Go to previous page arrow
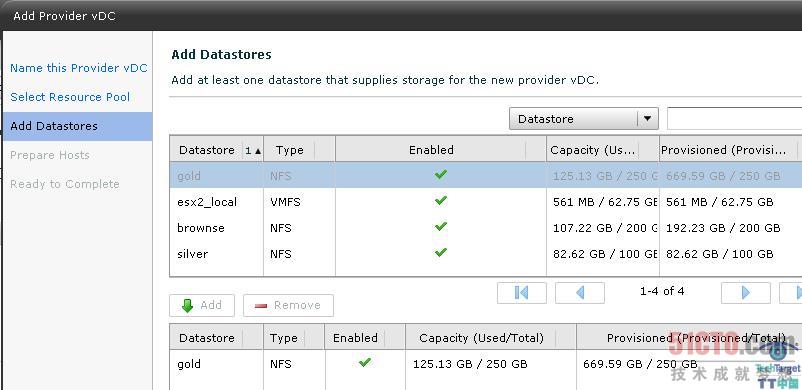The image size is (802, 390). (580, 293)
